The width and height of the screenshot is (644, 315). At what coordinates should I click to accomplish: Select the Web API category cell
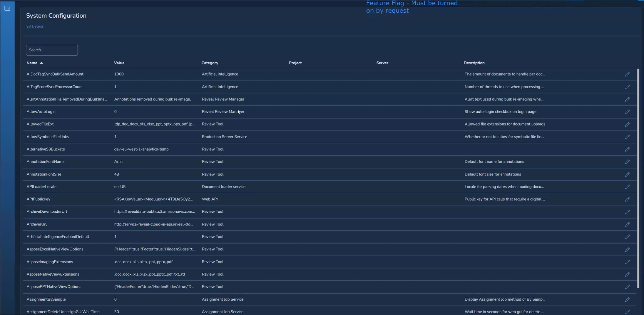(x=210, y=199)
